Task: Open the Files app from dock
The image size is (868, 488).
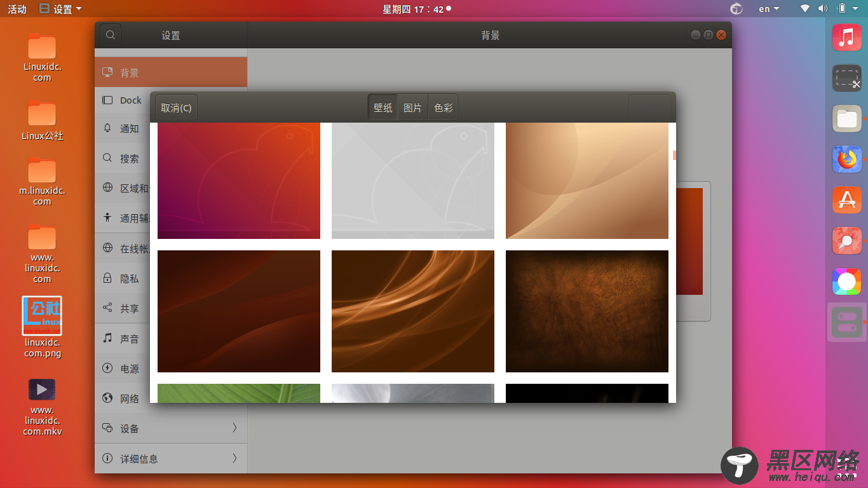Action: pos(847,119)
